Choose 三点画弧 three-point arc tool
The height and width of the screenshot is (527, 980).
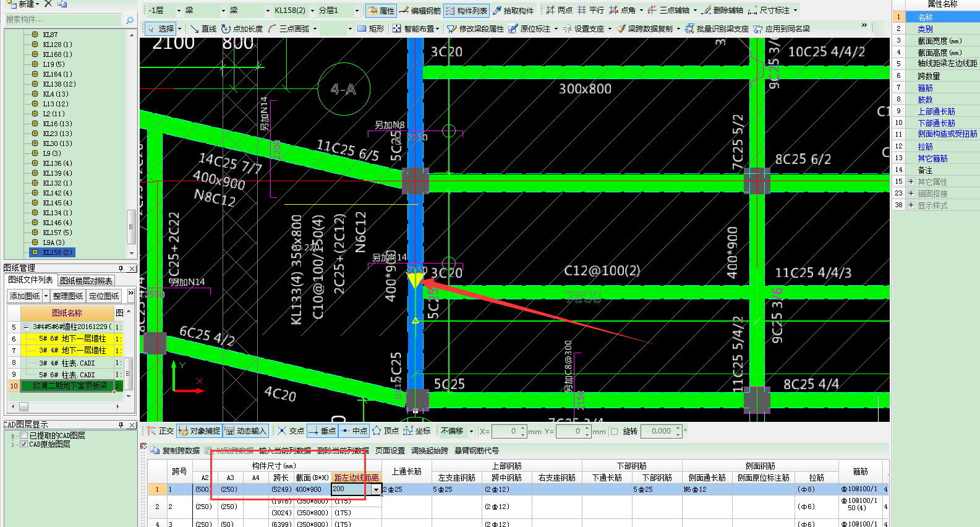[289, 28]
